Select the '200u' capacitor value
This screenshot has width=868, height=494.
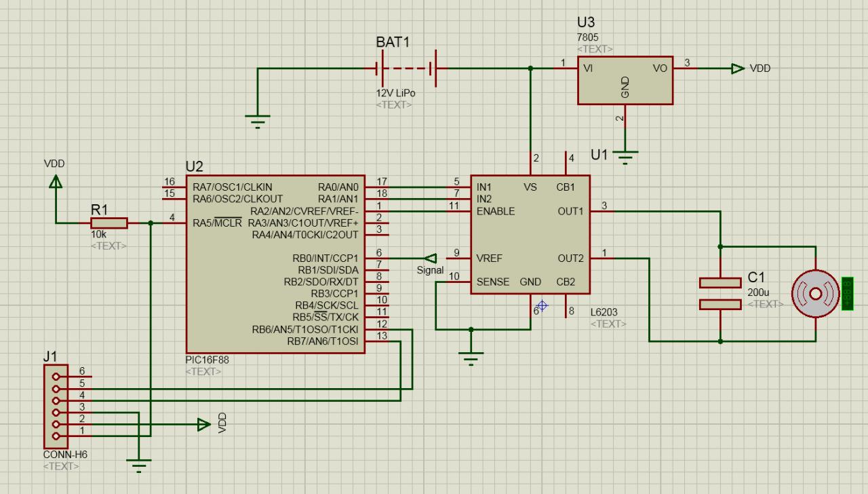coord(759,292)
